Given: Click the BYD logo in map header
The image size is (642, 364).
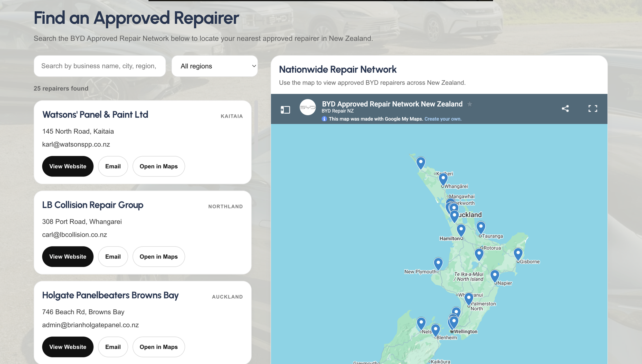Looking at the screenshot, I should [308, 107].
